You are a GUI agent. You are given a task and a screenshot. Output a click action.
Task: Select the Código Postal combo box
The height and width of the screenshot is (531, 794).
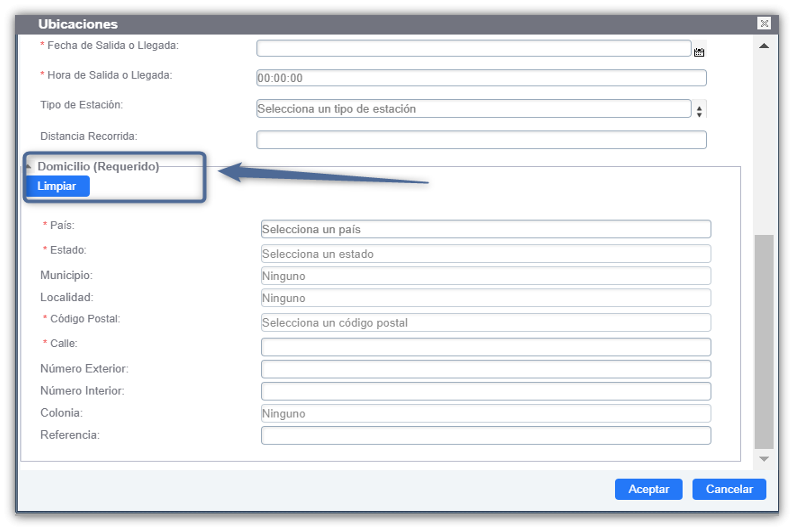click(x=486, y=322)
